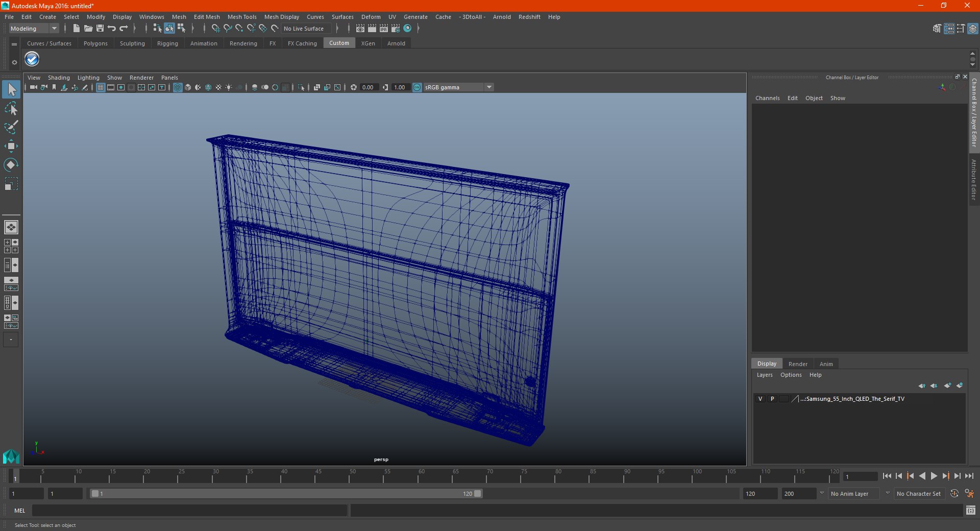Toggle the viewport grid display
The width and height of the screenshot is (980, 531).
[x=101, y=87]
